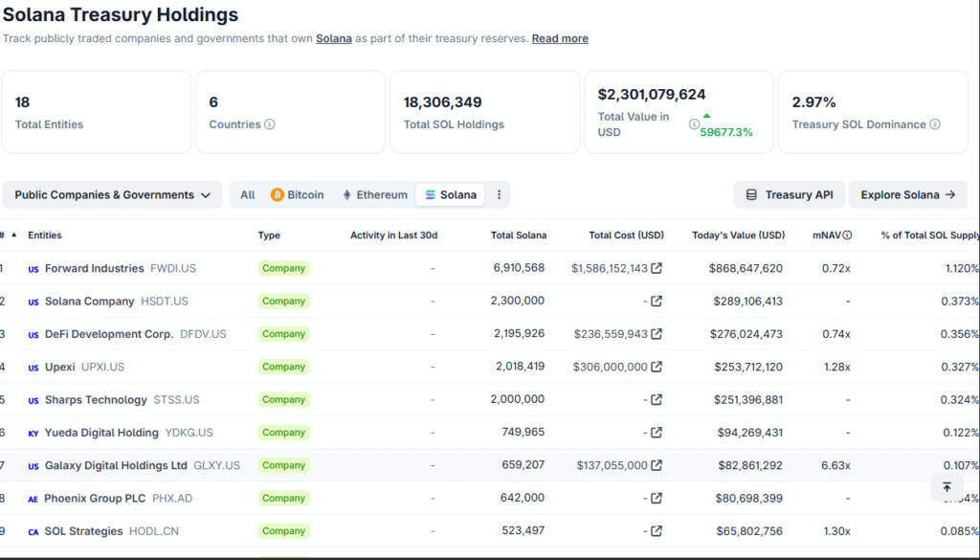Follow the Read more link

coord(560,39)
